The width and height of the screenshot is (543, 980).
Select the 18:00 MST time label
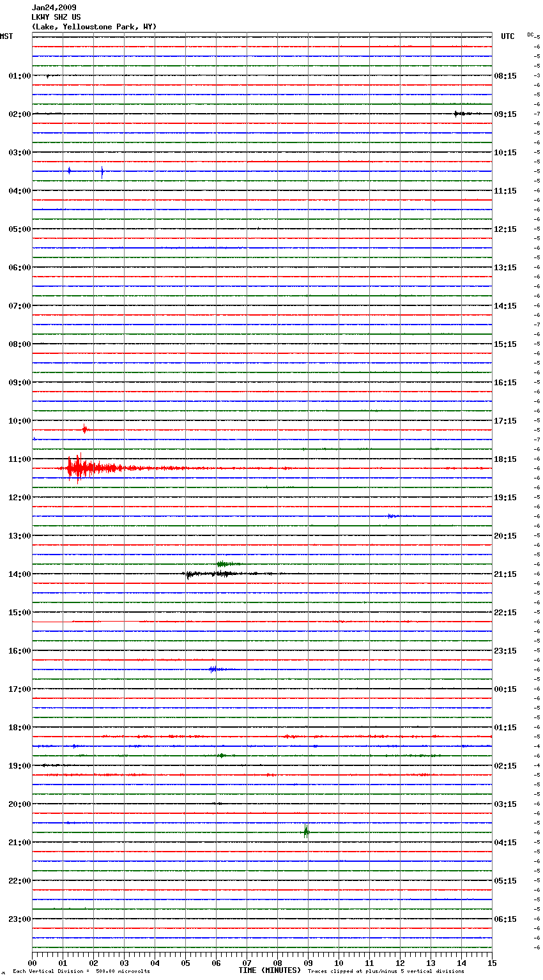click(x=19, y=728)
